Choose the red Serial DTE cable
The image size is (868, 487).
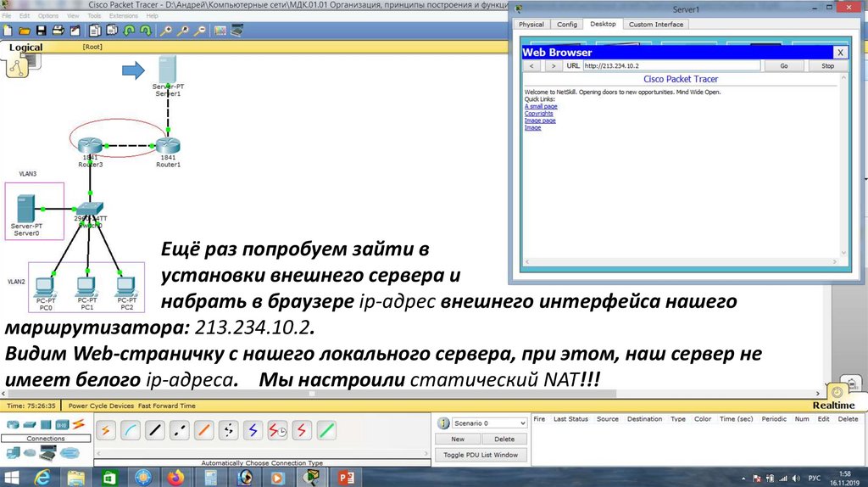302,430
